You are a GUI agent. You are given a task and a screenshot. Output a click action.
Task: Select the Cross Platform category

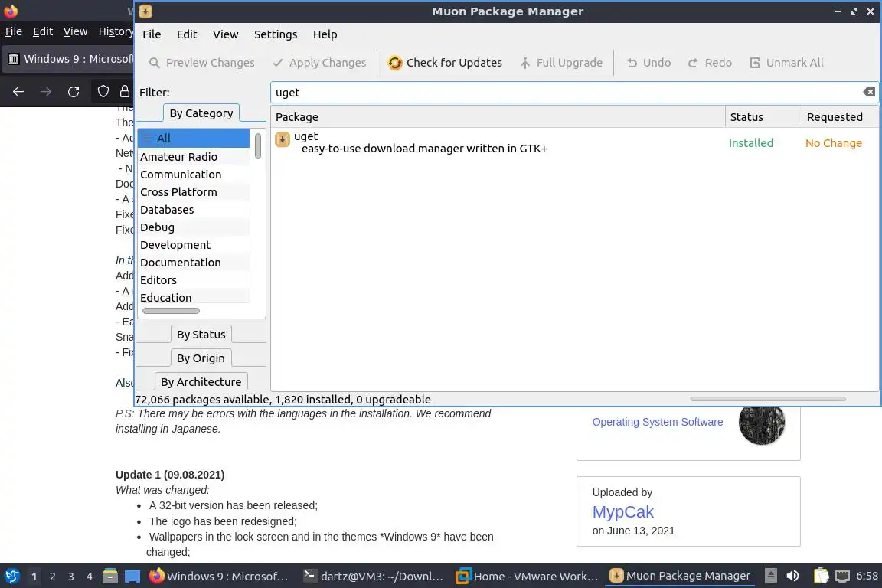(x=194, y=192)
